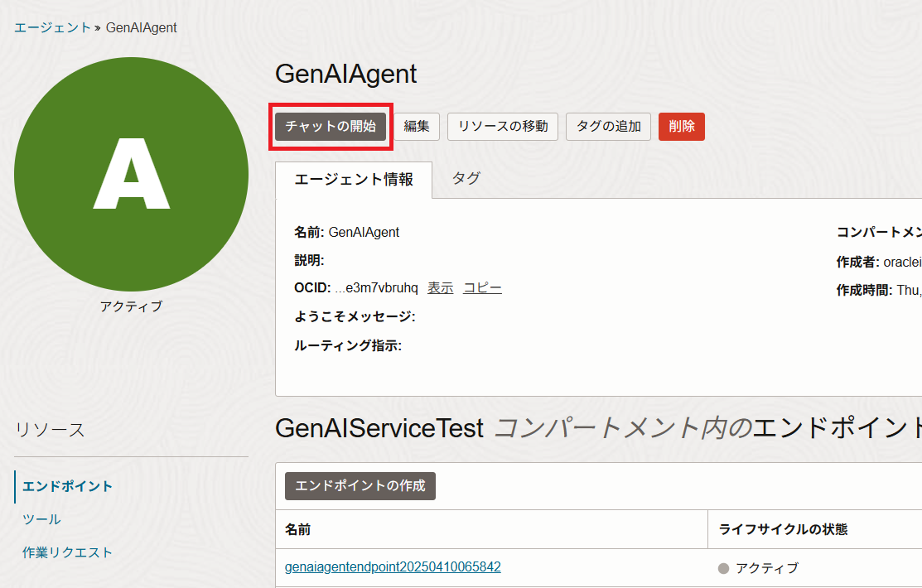Image resolution: width=922 pixels, height=588 pixels.
Task: Select エンドポイント in resources sidebar
Action: pos(67,486)
